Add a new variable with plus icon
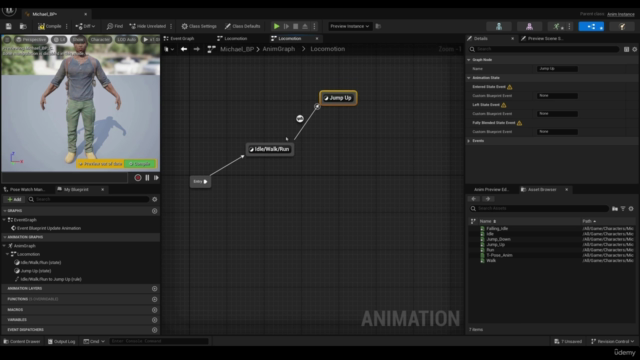640x360 pixels. (x=154, y=320)
